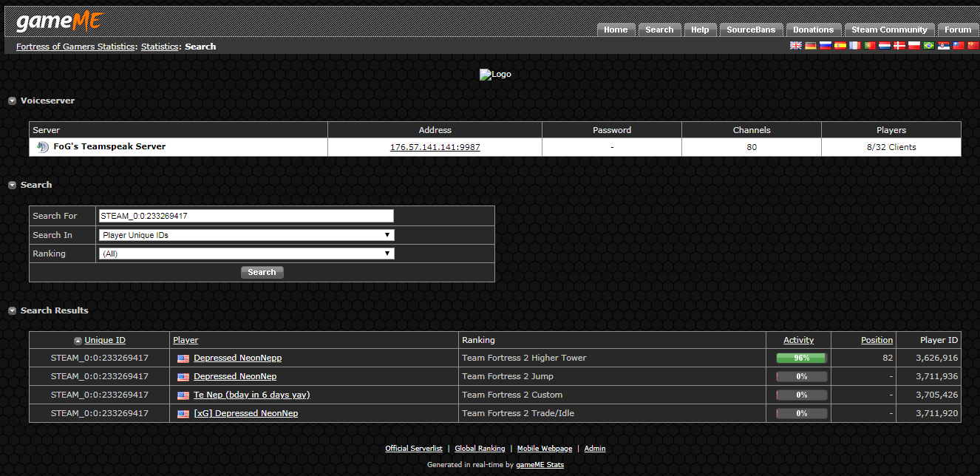Screen dimensions: 980x476
Task: Sort results by Unique ID
Action: (105, 340)
